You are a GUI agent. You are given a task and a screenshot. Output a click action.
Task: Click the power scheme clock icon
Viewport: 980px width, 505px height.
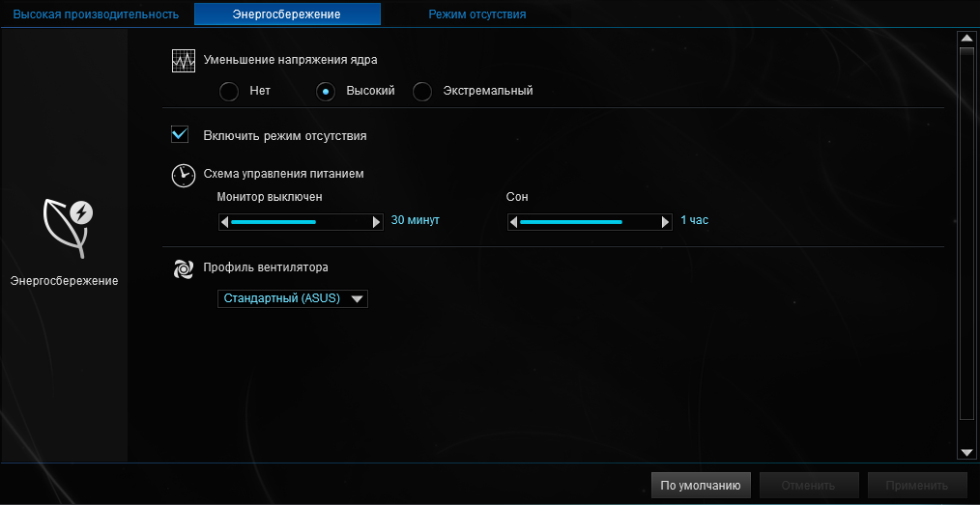183,176
